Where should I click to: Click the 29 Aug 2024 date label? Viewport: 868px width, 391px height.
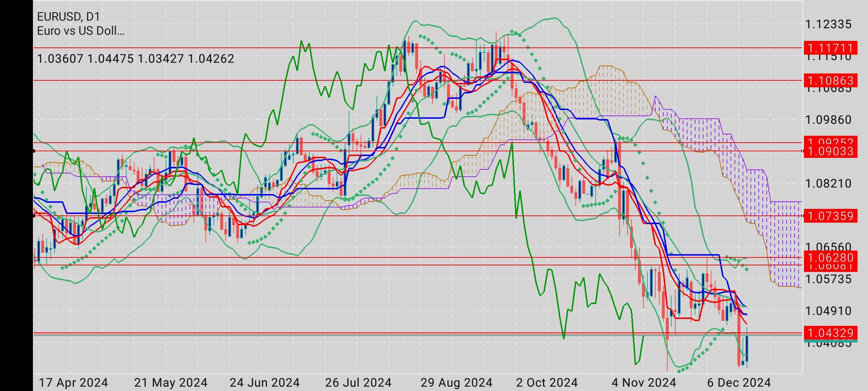[x=456, y=383]
